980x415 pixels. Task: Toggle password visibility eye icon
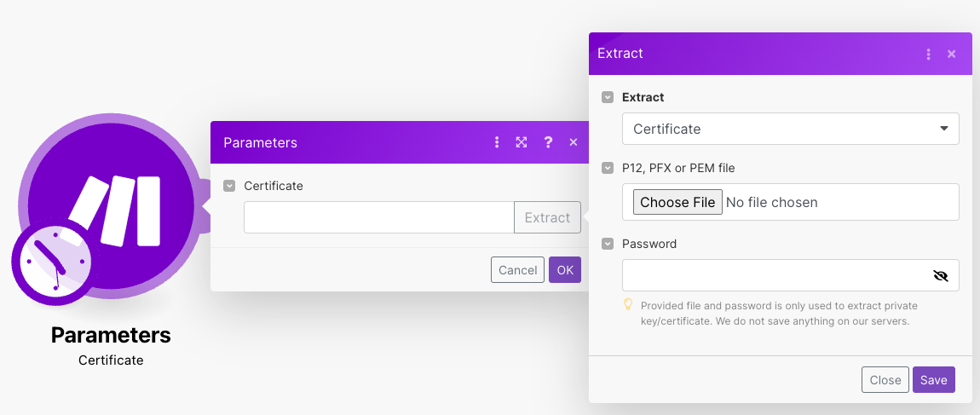[940, 275]
